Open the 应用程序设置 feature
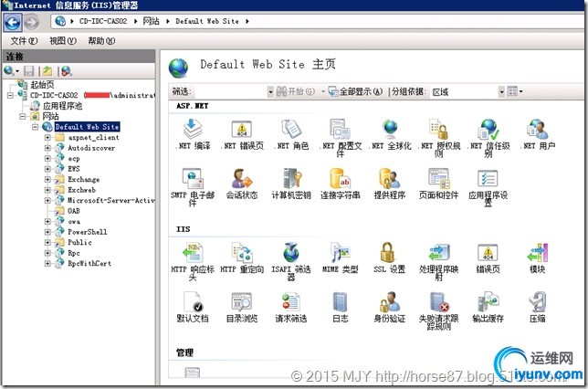This screenshot has width=588, height=389. point(488,187)
